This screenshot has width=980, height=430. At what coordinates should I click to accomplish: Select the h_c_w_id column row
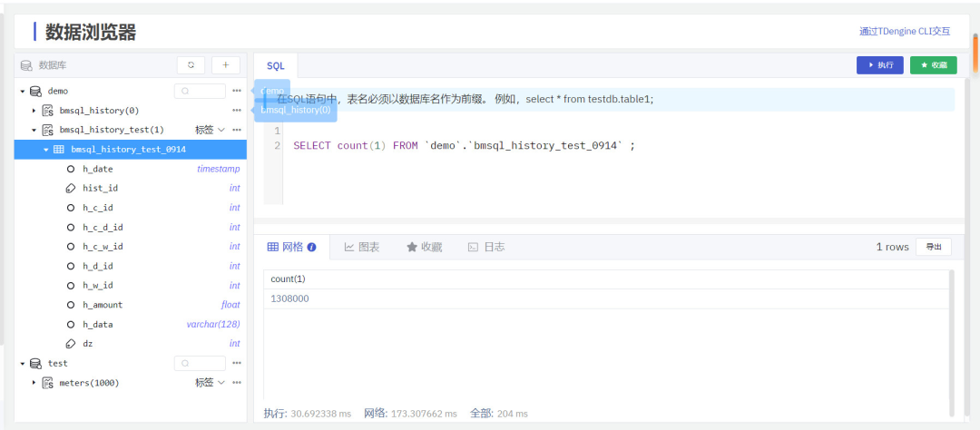[130, 246]
